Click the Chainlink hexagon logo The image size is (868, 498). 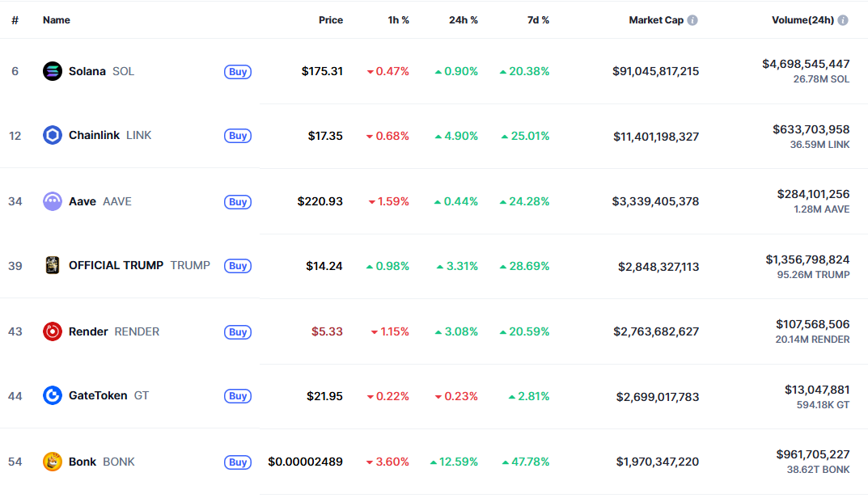(53, 135)
